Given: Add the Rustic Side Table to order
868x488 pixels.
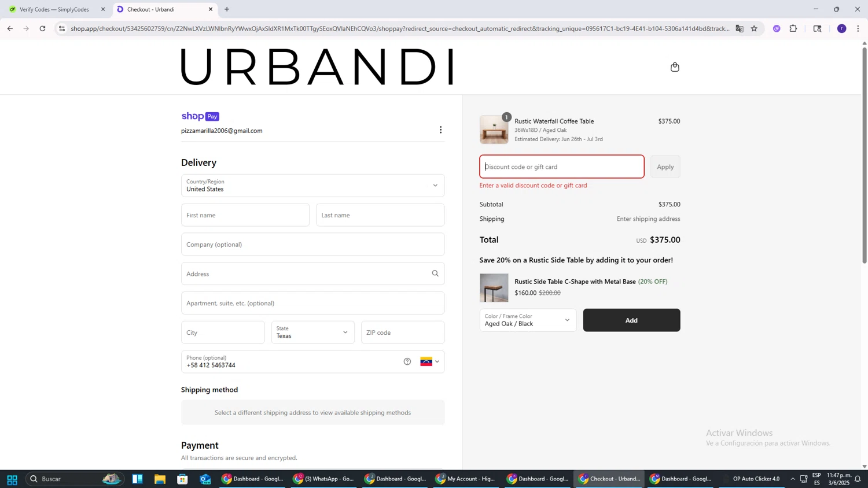Looking at the screenshot, I should (x=631, y=320).
